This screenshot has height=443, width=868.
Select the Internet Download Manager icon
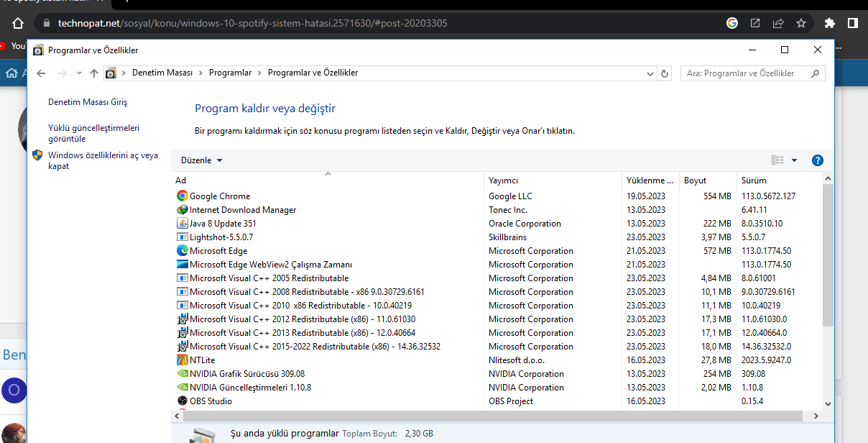point(183,210)
